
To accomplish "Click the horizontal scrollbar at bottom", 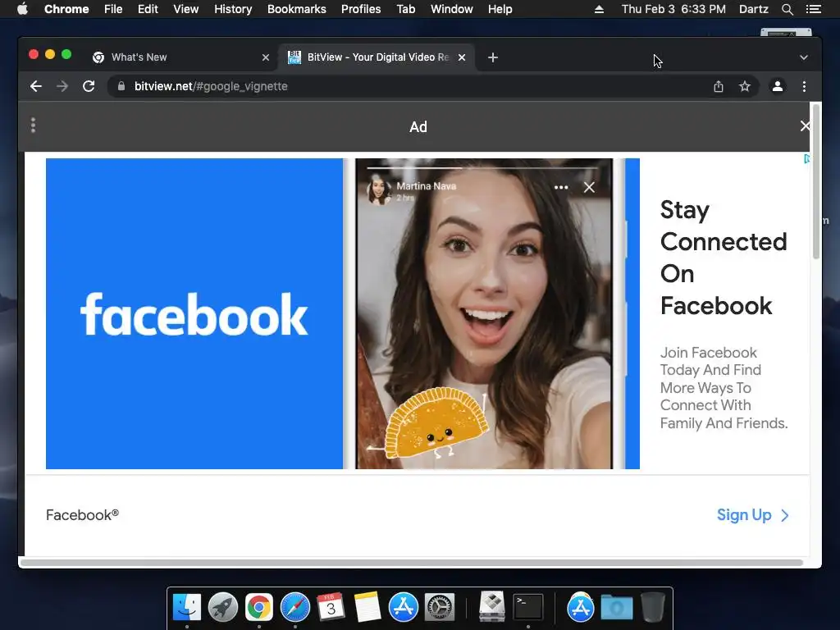I will pos(412,563).
